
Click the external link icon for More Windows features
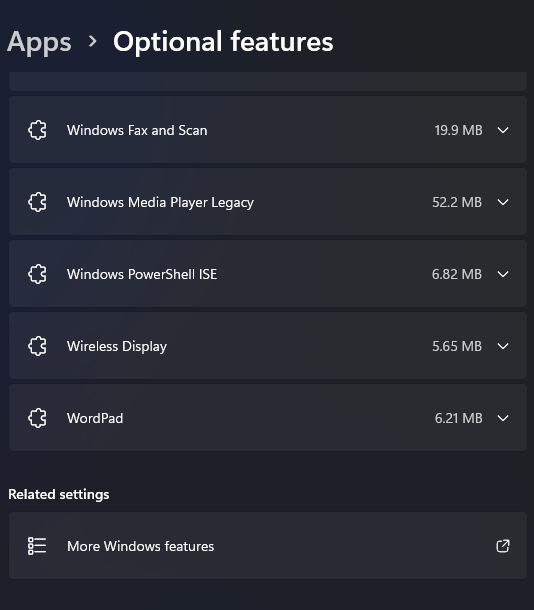(x=503, y=546)
